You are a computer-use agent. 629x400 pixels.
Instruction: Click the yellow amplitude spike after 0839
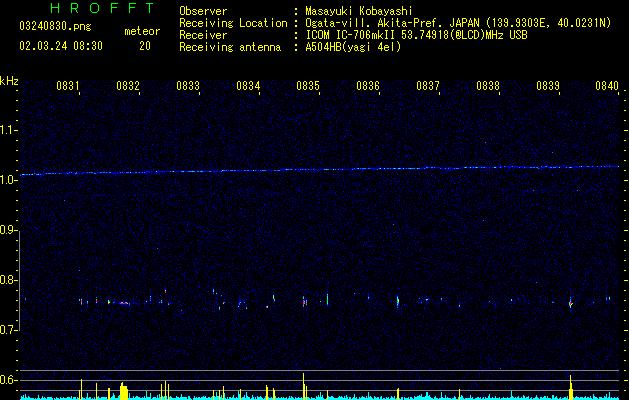click(x=570, y=387)
